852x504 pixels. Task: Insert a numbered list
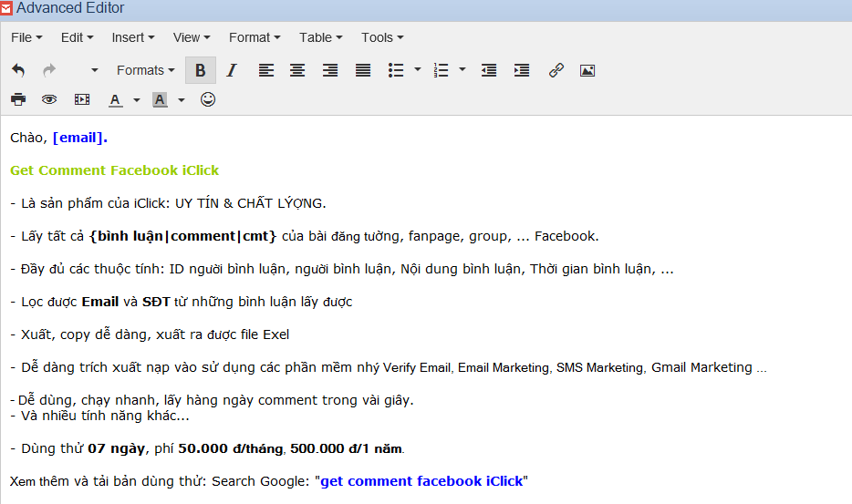pos(441,70)
